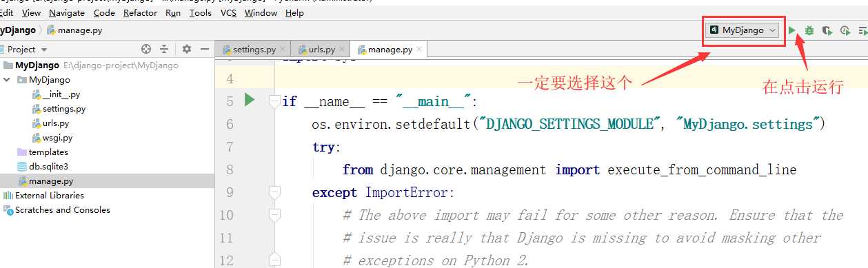Close the urls.py tab
Viewport: 868px width, 268px height.
342,50
